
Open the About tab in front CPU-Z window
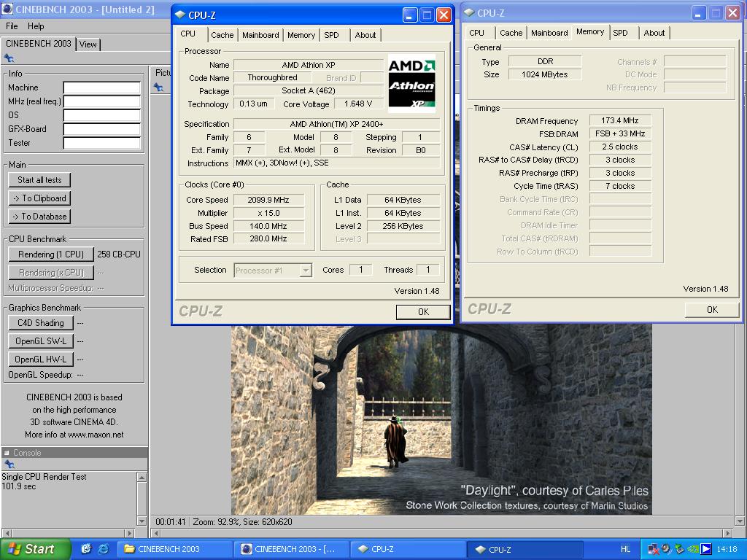tap(365, 35)
